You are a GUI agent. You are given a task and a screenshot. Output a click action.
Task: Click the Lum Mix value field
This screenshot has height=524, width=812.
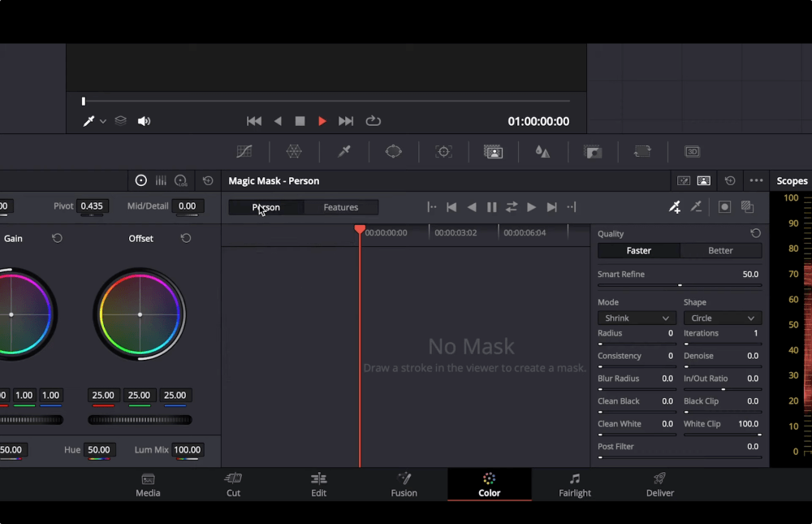187,449
